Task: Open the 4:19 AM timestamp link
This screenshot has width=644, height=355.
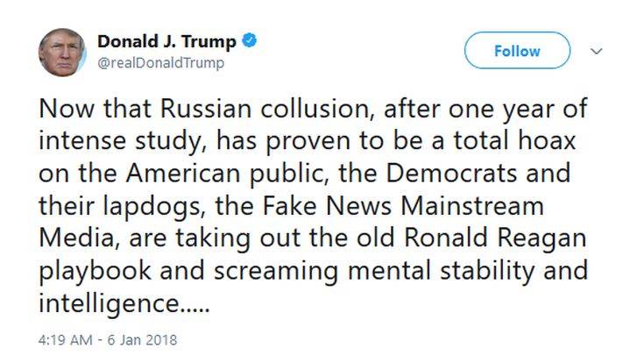Action: click(63, 337)
